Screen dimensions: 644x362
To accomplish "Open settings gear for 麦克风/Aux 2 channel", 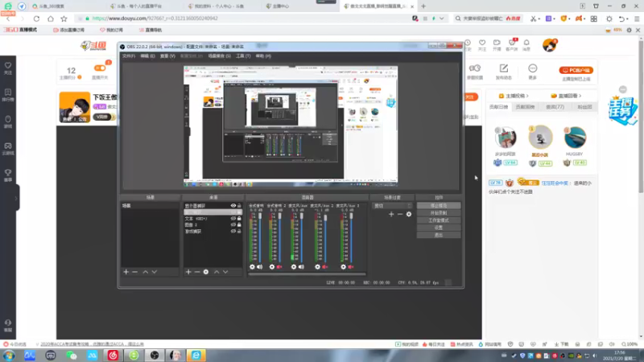I will click(x=317, y=267).
